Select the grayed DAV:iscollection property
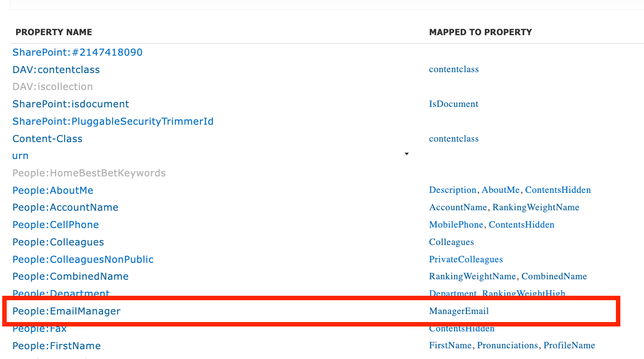The width and height of the screenshot is (644, 359). [53, 86]
